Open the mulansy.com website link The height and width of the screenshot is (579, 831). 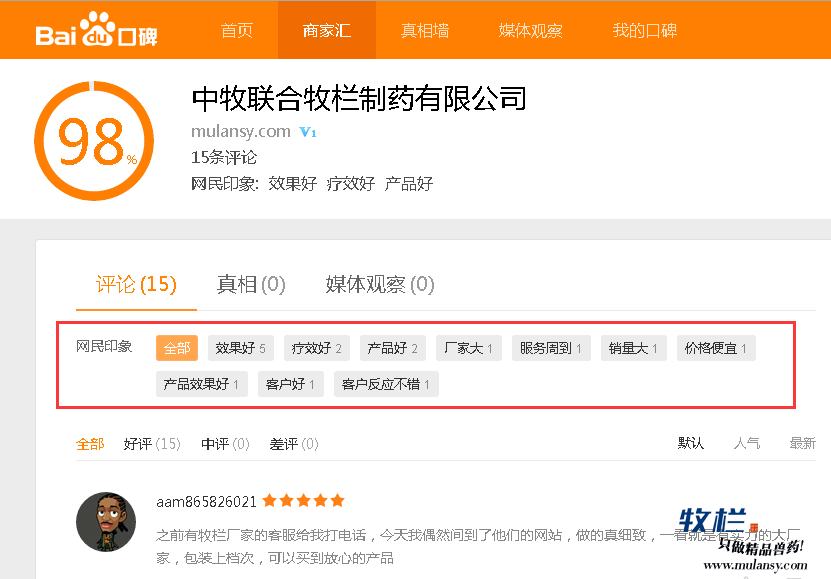[241, 131]
